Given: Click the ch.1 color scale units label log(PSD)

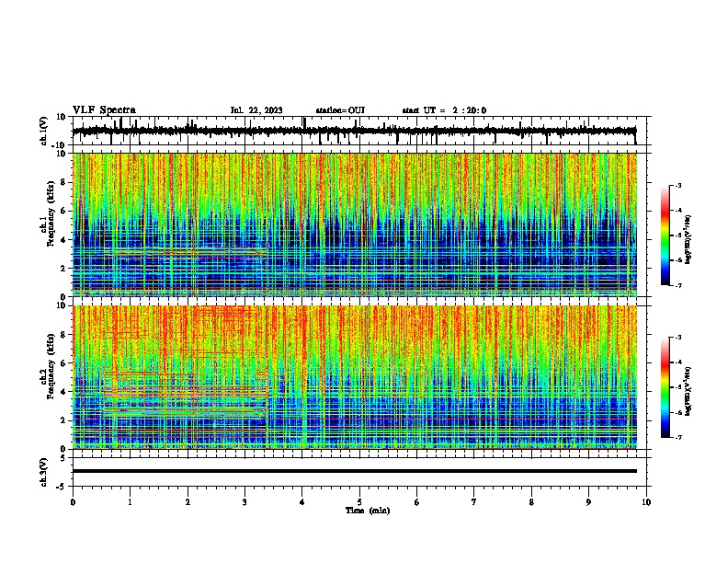Looking at the screenshot, I should tap(688, 240).
